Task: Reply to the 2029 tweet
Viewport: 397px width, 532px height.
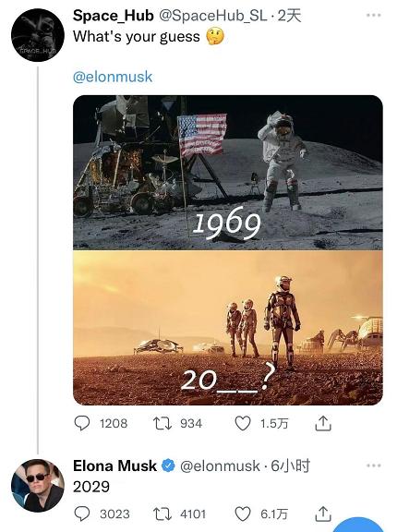Action: point(81,514)
